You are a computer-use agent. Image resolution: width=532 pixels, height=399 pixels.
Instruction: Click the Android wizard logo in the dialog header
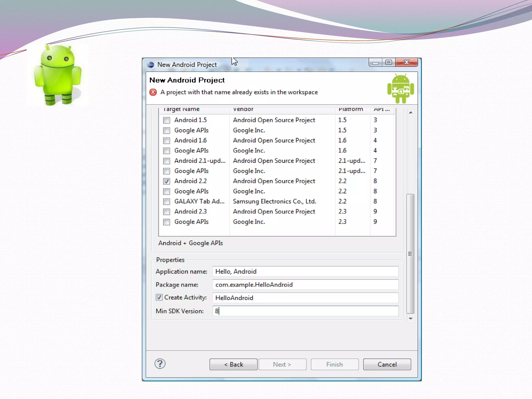(400, 89)
